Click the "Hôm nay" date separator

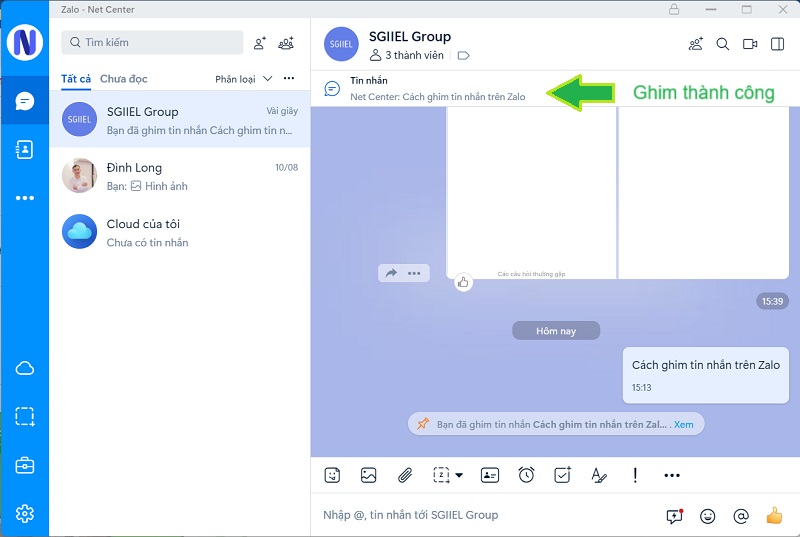click(x=556, y=330)
